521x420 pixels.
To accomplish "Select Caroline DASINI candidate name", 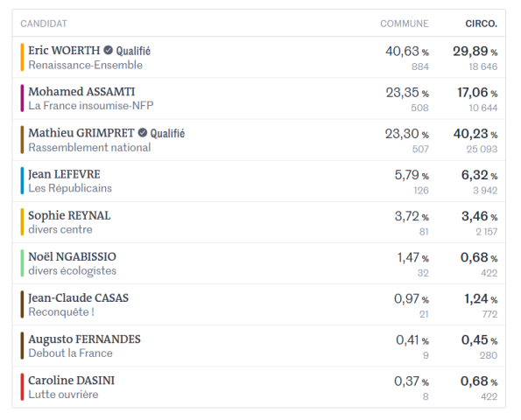I will coord(72,381).
